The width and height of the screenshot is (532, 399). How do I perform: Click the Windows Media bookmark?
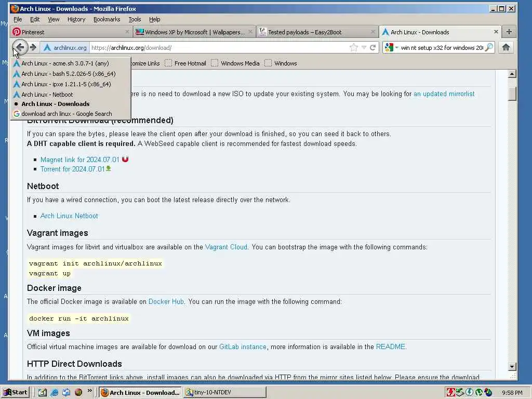pyautogui.click(x=235, y=63)
